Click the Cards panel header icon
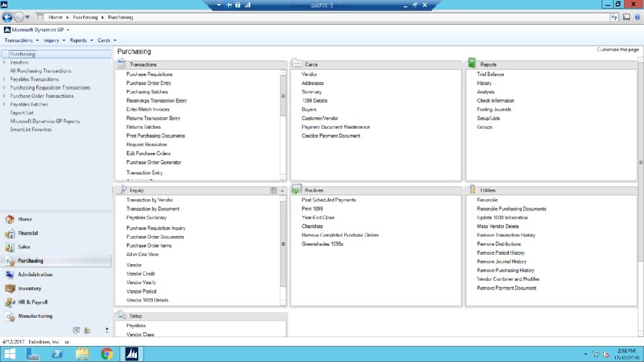This screenshot has height=362, width=644. (x=297, y=63)
